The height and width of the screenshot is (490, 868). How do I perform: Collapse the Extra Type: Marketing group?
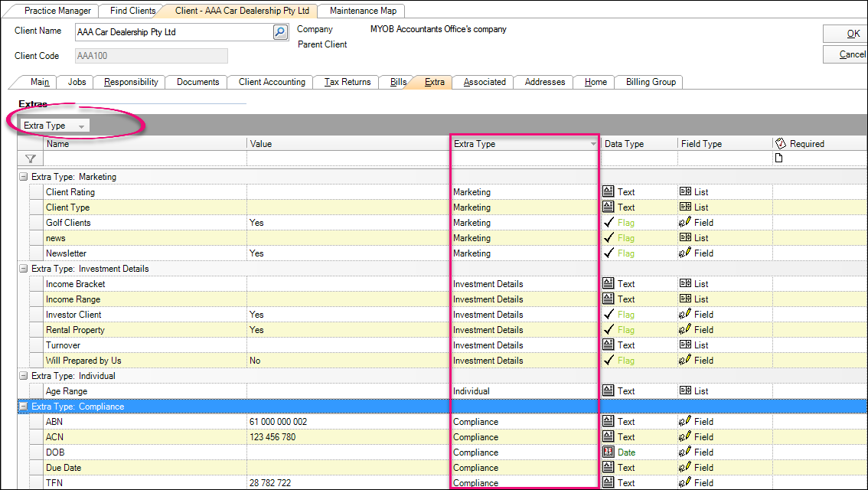tap(23, 177)
